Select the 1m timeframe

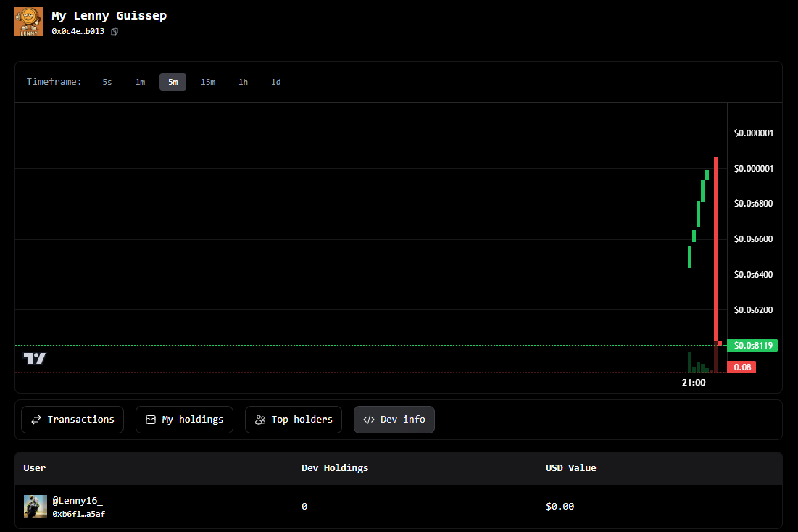click(x=140, y=82)
